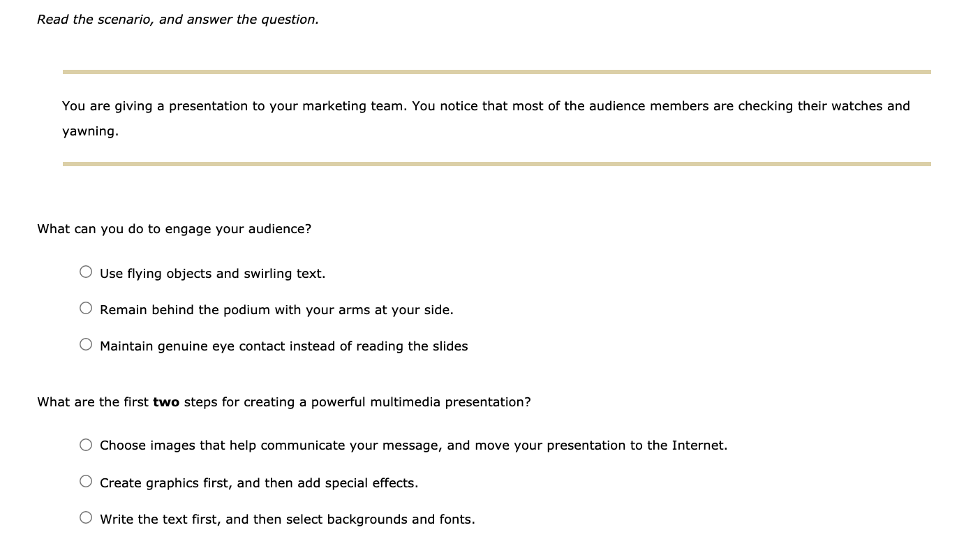This screenshot has height=546, width=980.
Task: Click "Read the scenario, and answer the question" text
Action: point(178,19)
